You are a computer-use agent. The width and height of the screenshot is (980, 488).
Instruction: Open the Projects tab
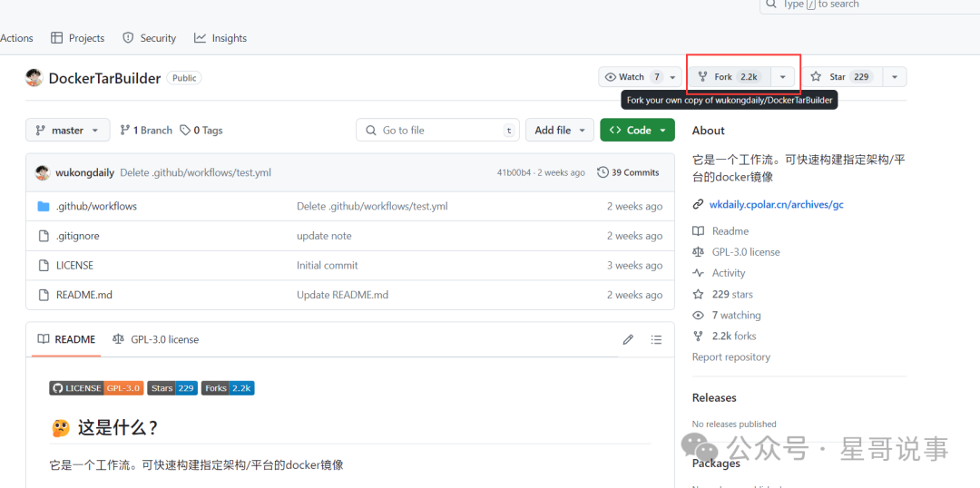click(77, 38)
